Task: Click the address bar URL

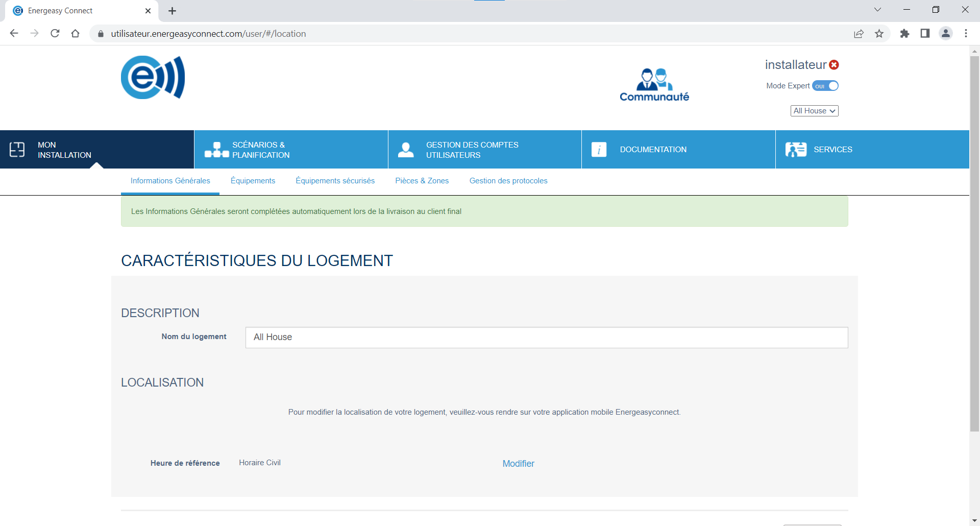Action: (209, 34)
